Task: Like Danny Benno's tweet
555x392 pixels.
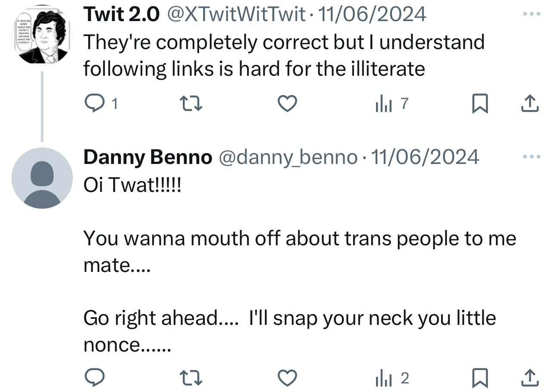Action: (x=287, y=378)
